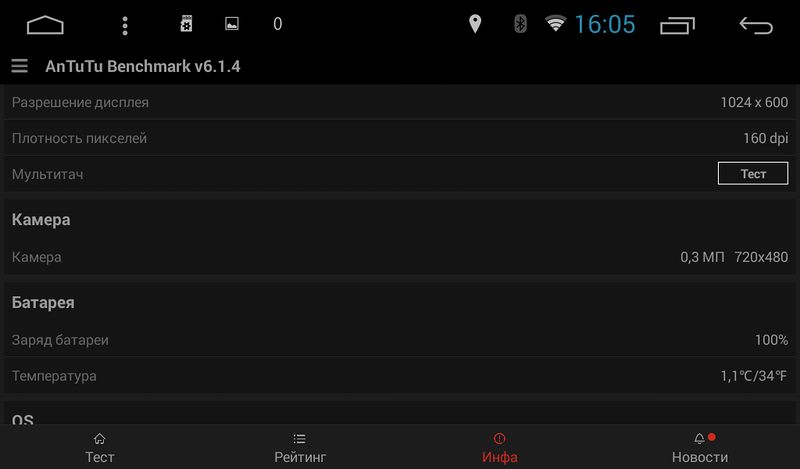Viewport: 800px width, 469px height.
Task: Open the recent apps switcher
Action: pos(677,26)
